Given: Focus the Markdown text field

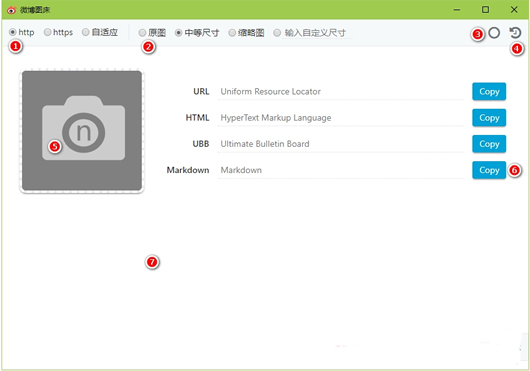Looking at the screenshot, I should (341, 170).
